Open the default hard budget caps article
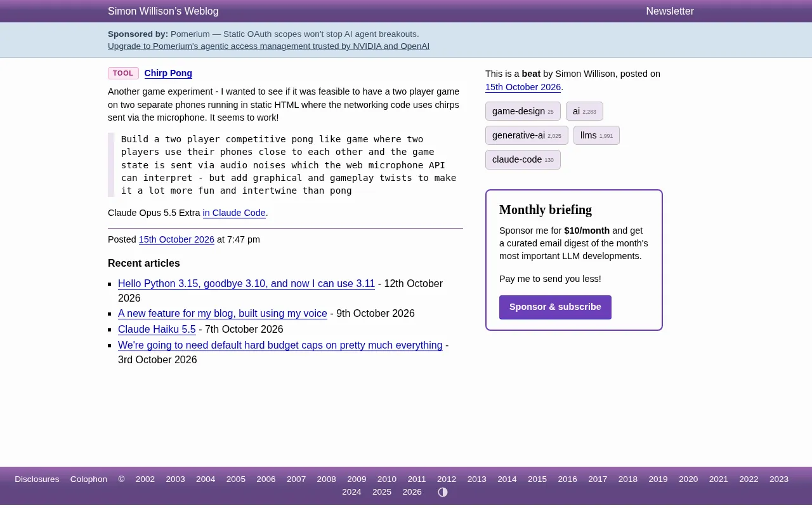812x508 pixels. tap(280, 345)
